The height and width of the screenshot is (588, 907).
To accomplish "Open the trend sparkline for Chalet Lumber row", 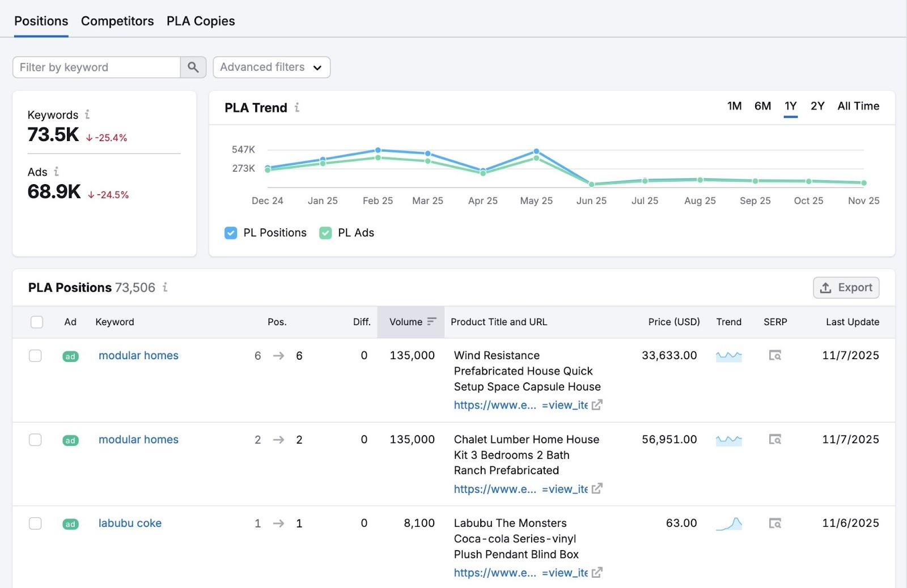I will click(x=729, y=440).
